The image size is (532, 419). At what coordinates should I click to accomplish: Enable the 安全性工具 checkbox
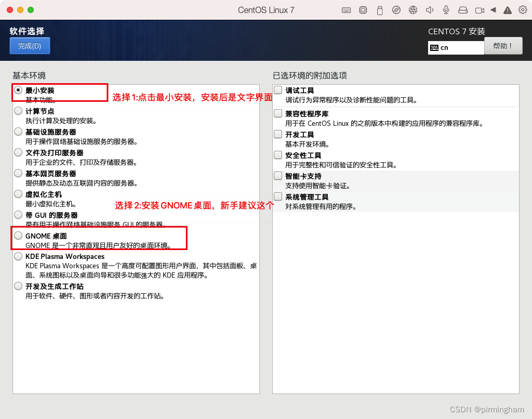coord(278,155)
